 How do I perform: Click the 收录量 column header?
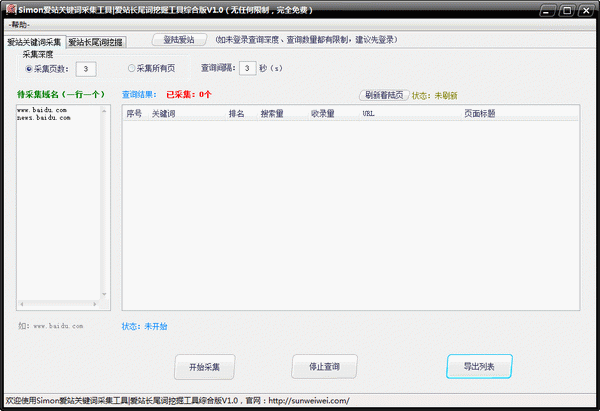tap(322, 114)
